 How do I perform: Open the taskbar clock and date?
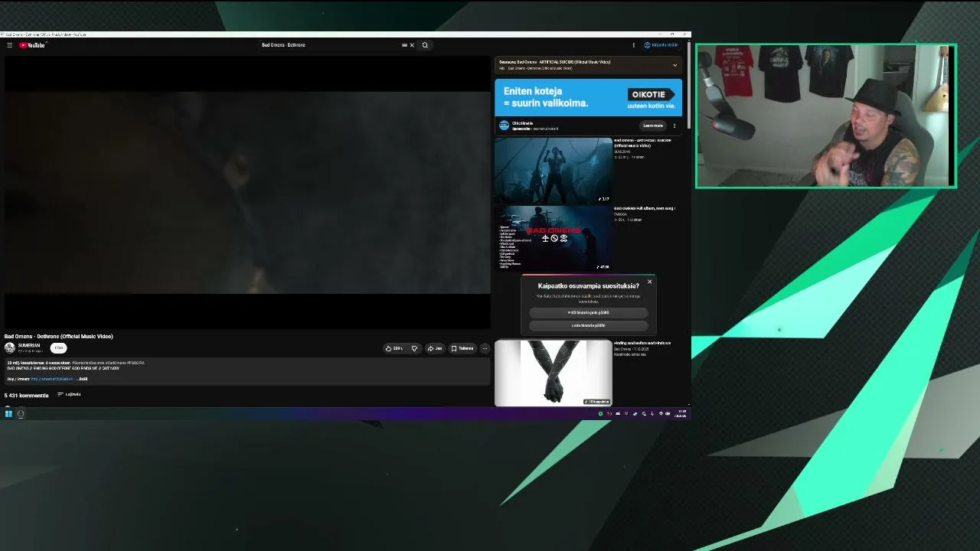[x=681, y=414]
